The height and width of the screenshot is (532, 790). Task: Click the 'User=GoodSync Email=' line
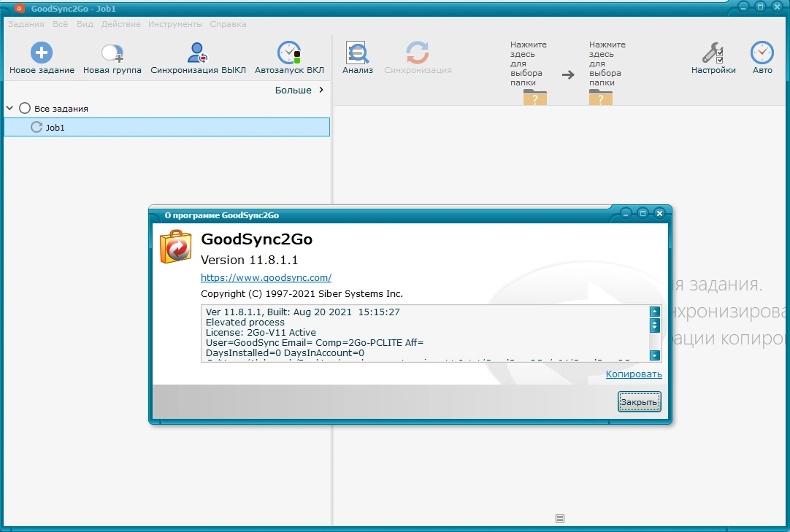[x=315, y=342]
